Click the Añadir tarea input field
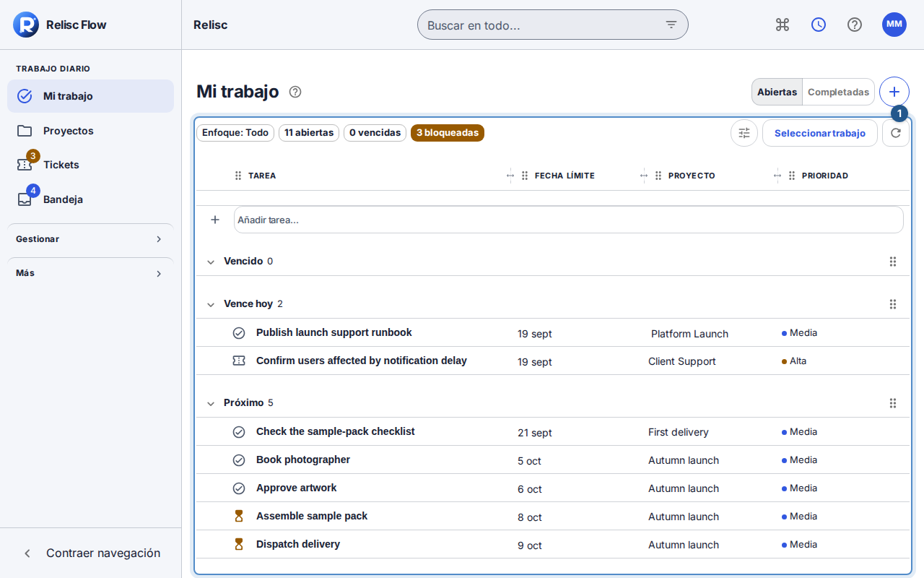Screen dimensions: 924x578 569,220
